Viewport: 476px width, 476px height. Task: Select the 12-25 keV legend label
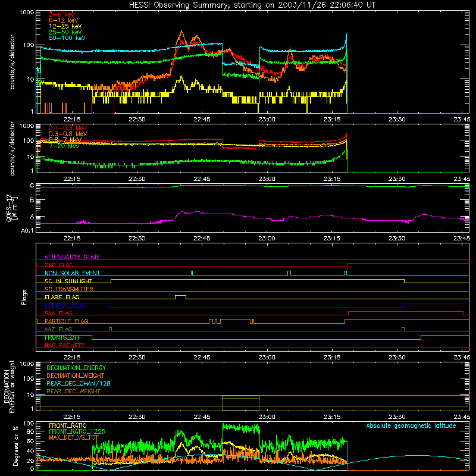pos(65,26)
